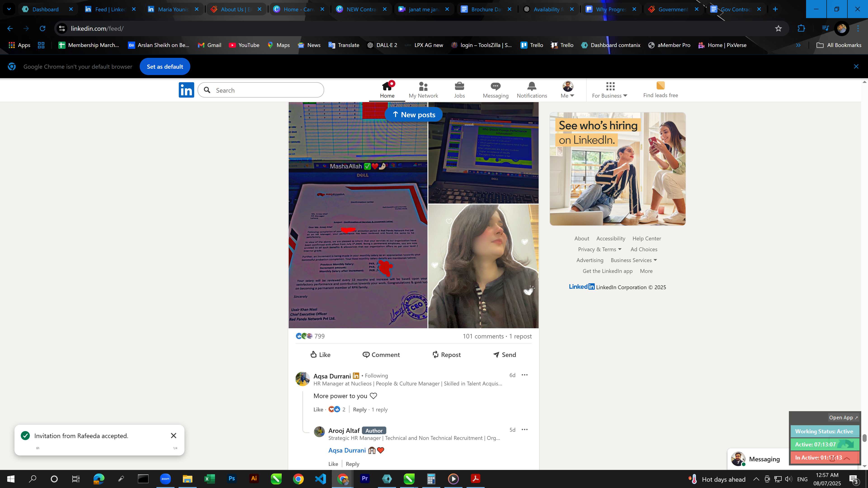The width and height of the screenshot is (868, 488).
Task: Bookmark this page with star icon
Action: [x=778, y=29]
